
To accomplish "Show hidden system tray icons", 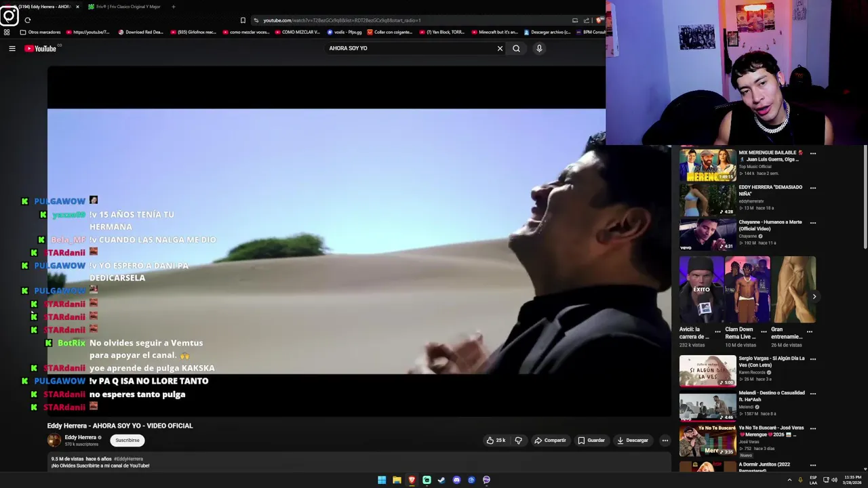I will [x=789, y=480].
